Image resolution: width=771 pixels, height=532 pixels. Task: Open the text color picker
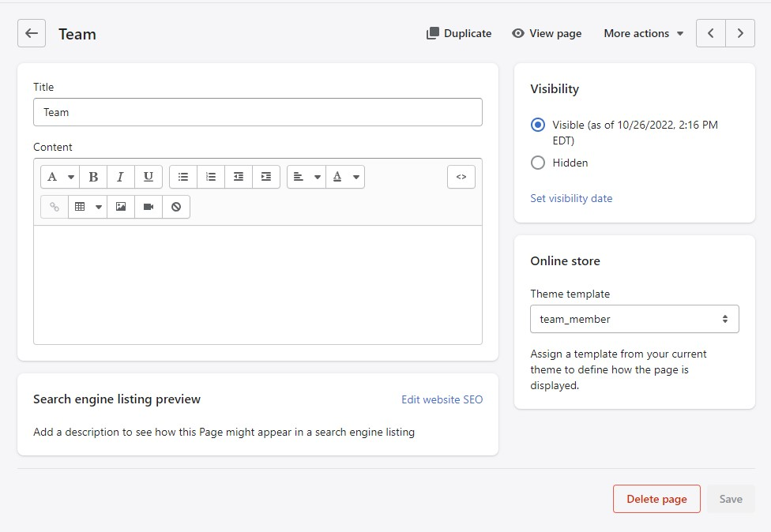[x=345, y=177]
